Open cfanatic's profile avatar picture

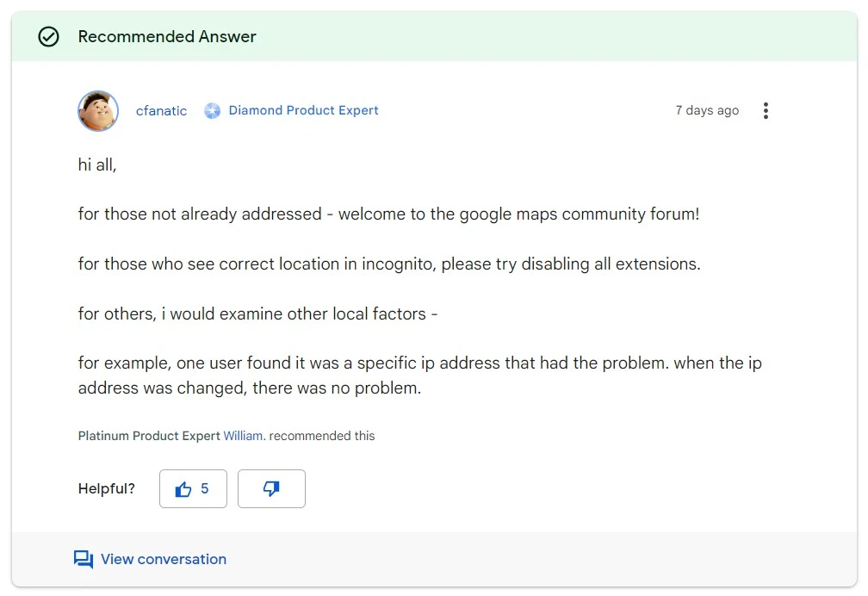[98, 111]
